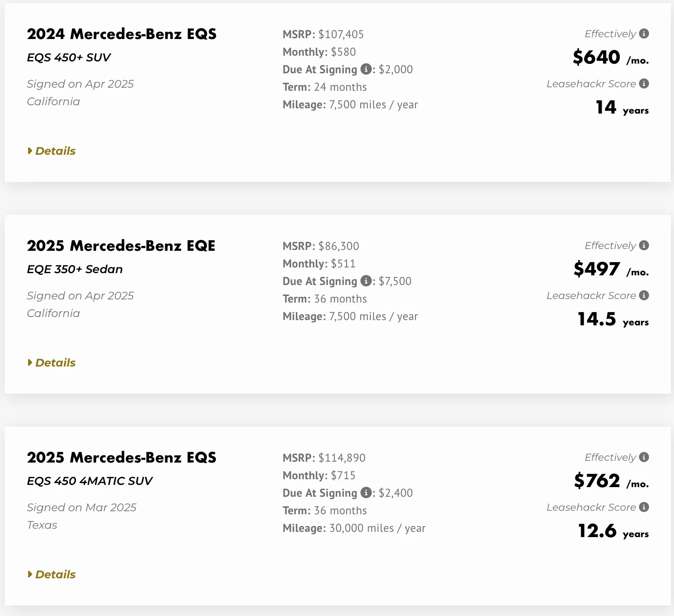Click the 12.6 years Leasehackr score

click(614, 531)
